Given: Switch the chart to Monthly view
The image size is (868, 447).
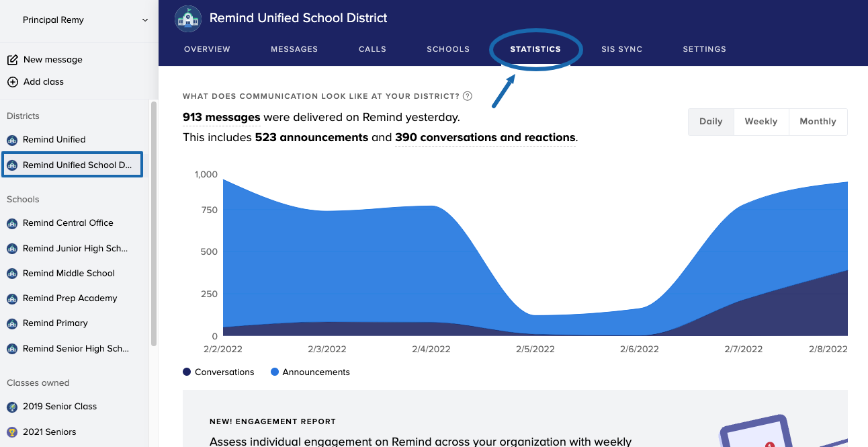Looking at the screenshot, I should click(818, 122).
